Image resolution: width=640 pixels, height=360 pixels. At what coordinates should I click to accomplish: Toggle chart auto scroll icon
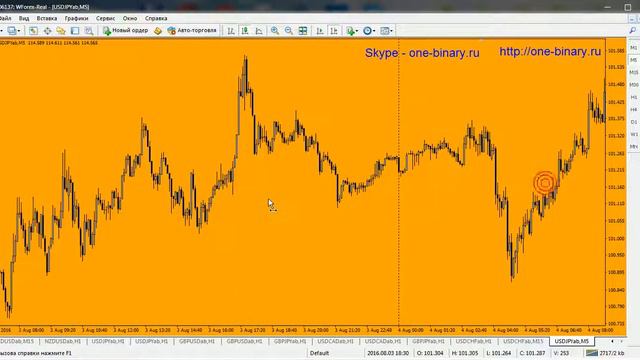320,31
